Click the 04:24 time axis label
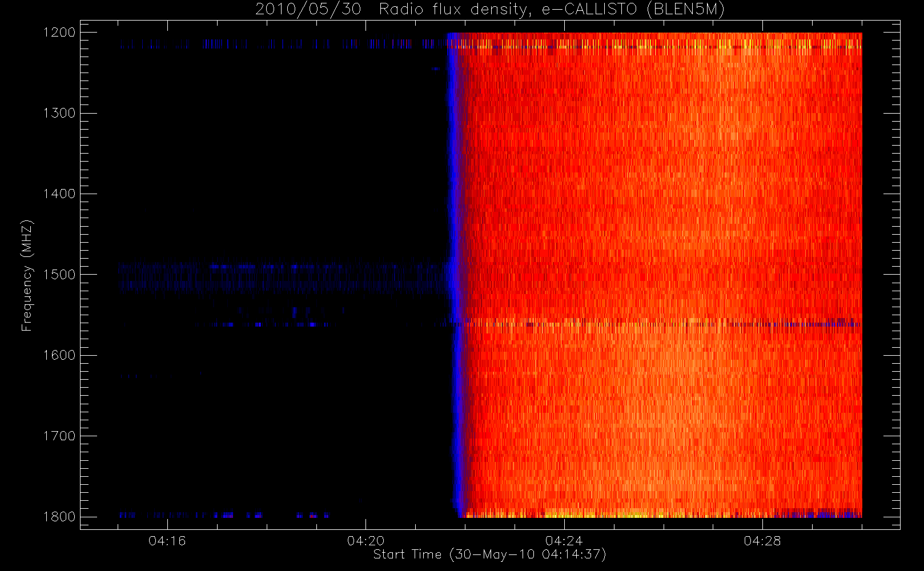 [564, 541]
